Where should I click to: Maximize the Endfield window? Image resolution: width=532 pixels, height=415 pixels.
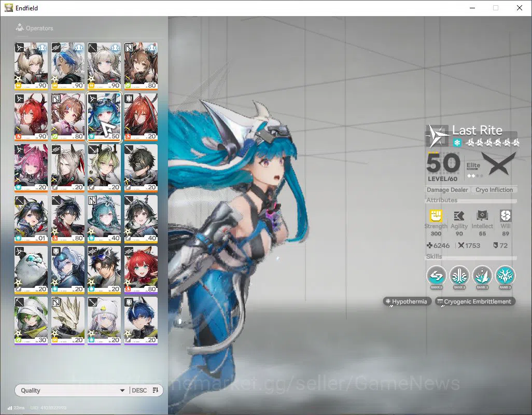click(x=496, y=8)
